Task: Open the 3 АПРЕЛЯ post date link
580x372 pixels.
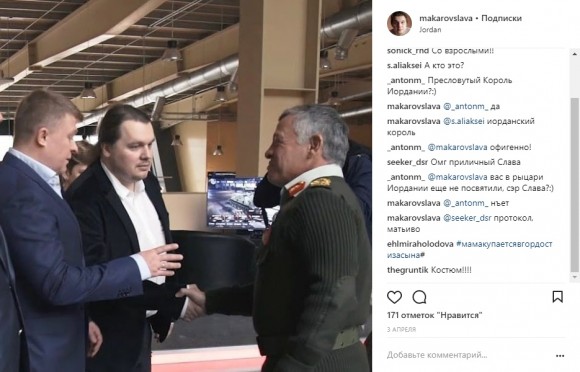Action: 401,329
